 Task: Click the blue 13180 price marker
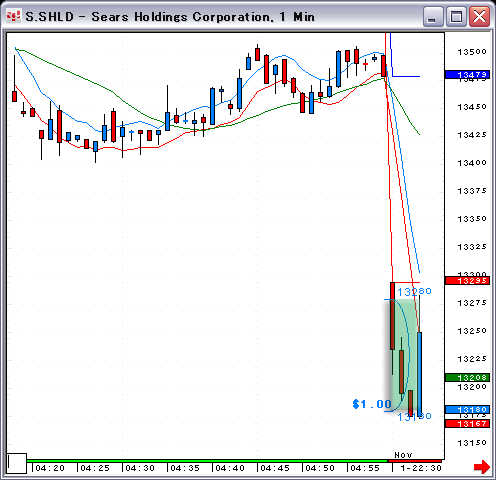click(467, 409)
